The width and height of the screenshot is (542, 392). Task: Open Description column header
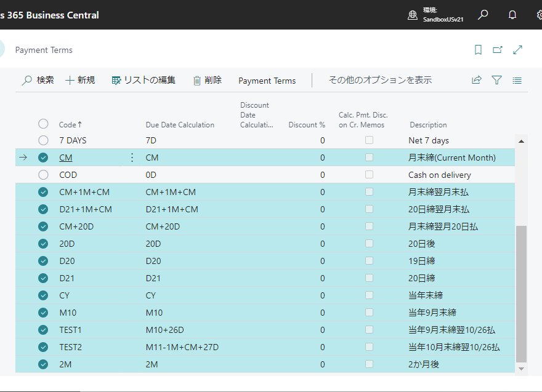pos(428,125)
